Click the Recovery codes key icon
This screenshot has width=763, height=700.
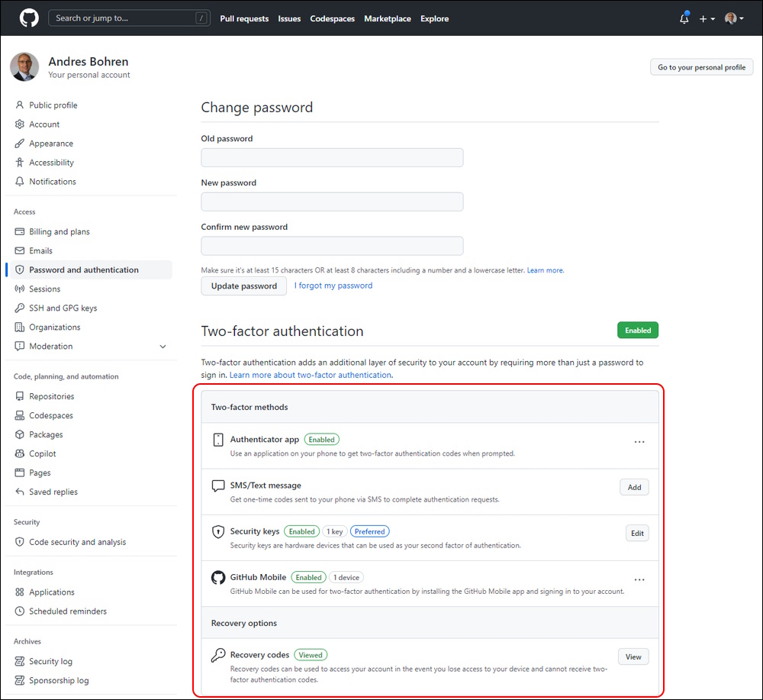[x=218, y=655]
